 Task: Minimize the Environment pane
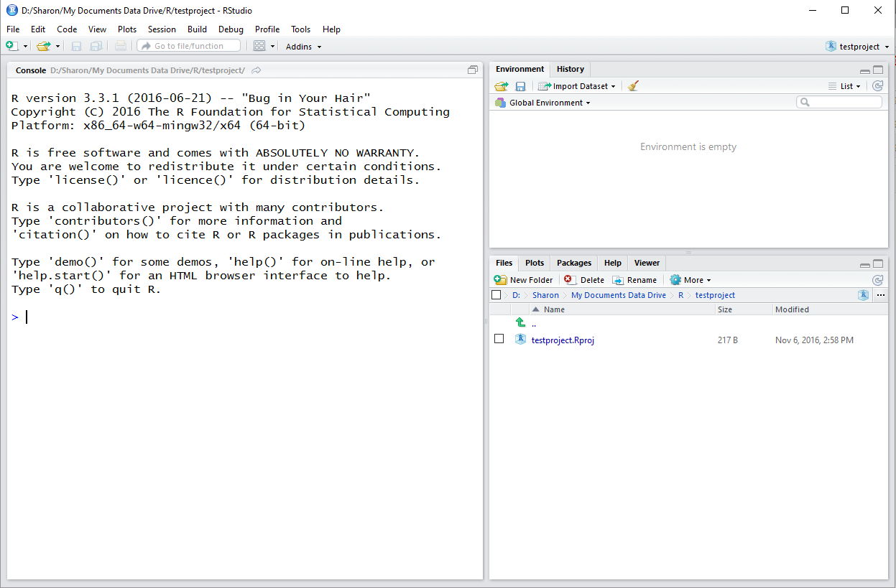click(x=865, y=71)
